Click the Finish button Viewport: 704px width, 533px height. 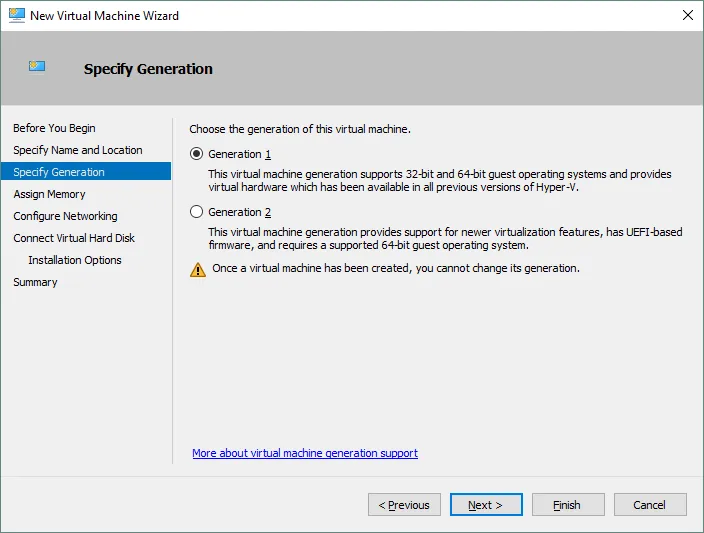[x=568, y=505]
